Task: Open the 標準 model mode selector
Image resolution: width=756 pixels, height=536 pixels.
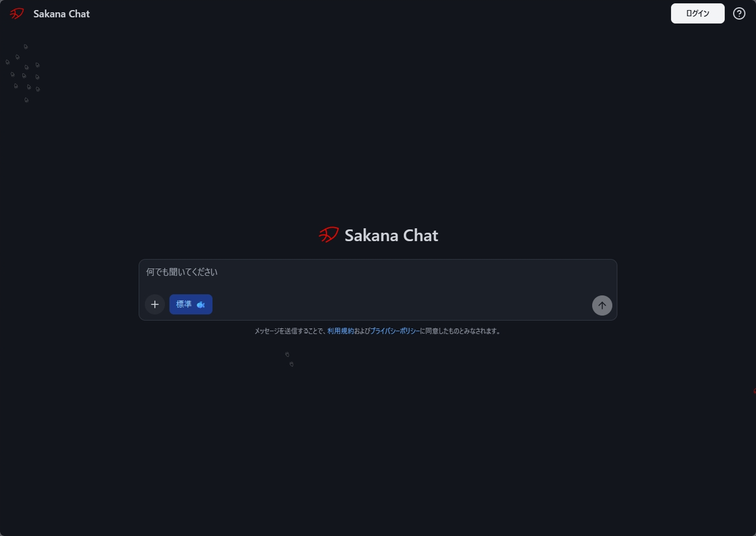Action: coord(191,304)
